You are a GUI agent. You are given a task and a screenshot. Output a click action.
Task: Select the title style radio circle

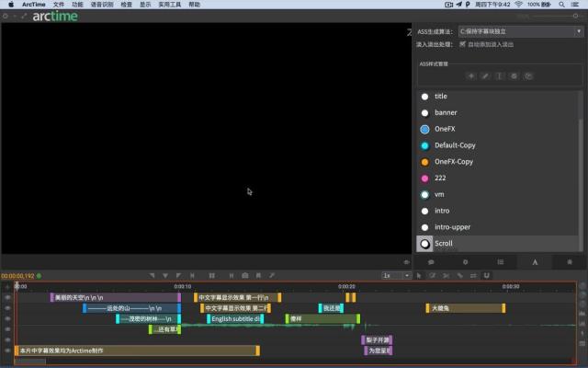point(424,97)
